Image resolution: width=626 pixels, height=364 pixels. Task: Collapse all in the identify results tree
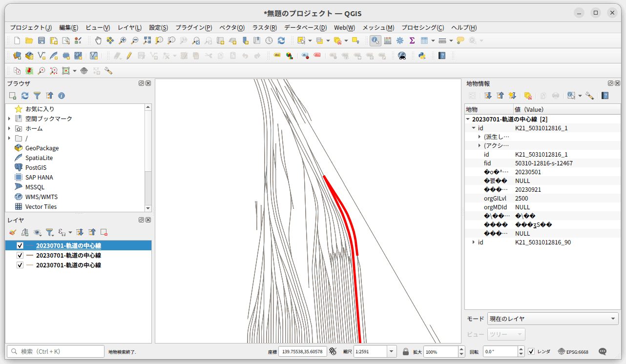pyautogui.click(x=500, y=96)
